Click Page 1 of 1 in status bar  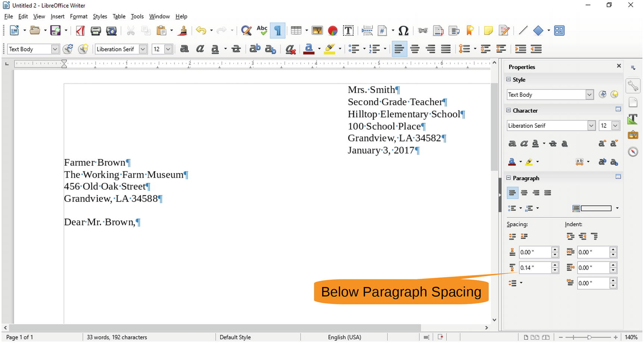pos(19,337)
